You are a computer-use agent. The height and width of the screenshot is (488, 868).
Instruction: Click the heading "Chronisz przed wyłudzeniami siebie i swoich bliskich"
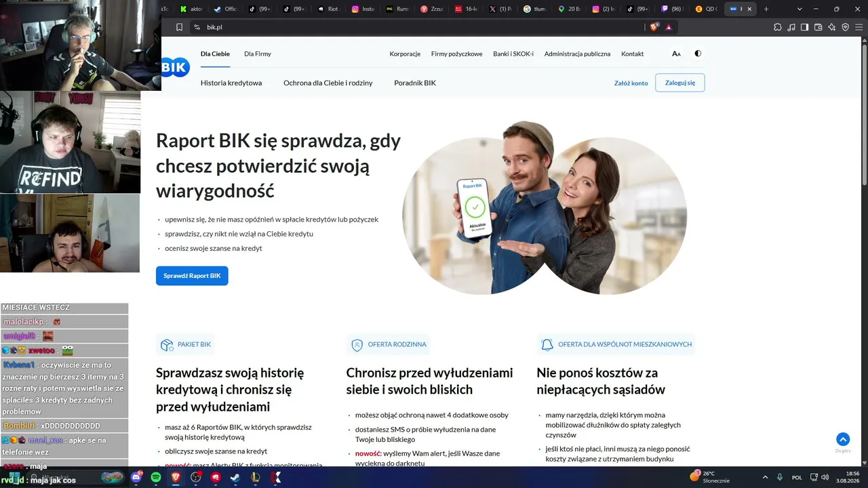point(429,381)
